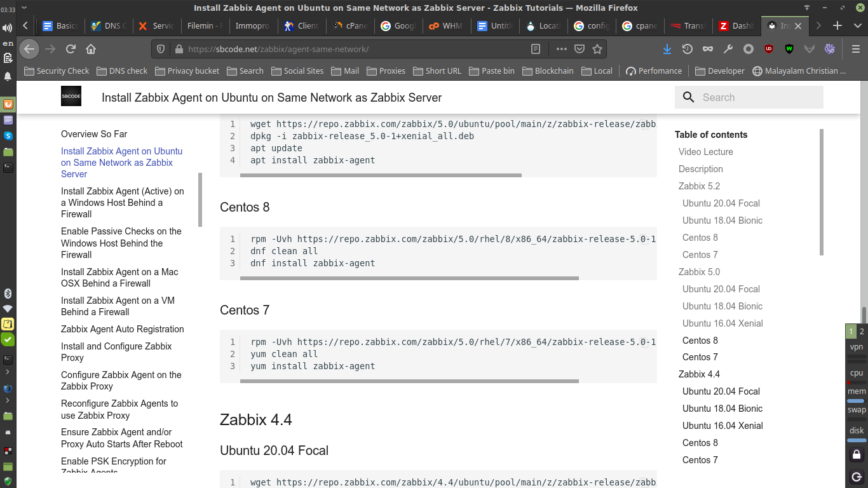
Task: Open the Security Check bookmark folder
Action: 57,71
